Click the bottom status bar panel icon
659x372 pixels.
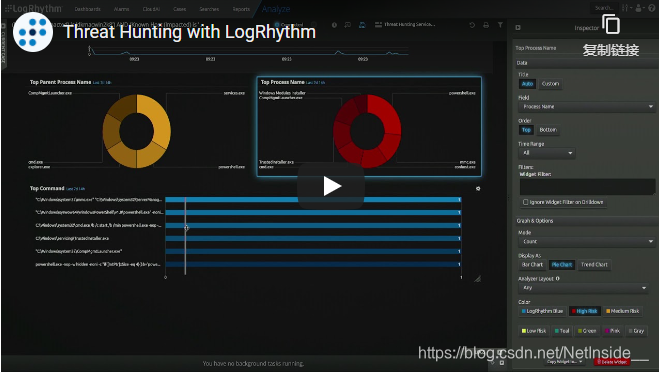(x=501, y=362)
